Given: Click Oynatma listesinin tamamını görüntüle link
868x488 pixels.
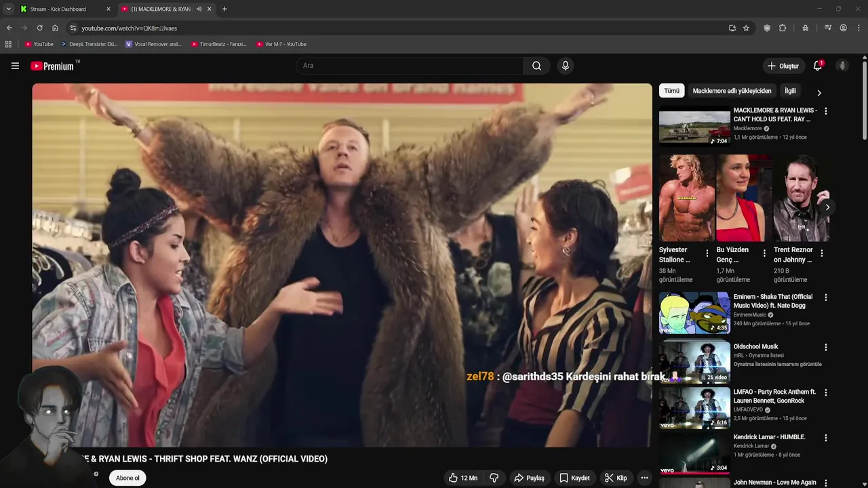Looking at the screenshot, I should pyautogui.click(x=777, y=364).
